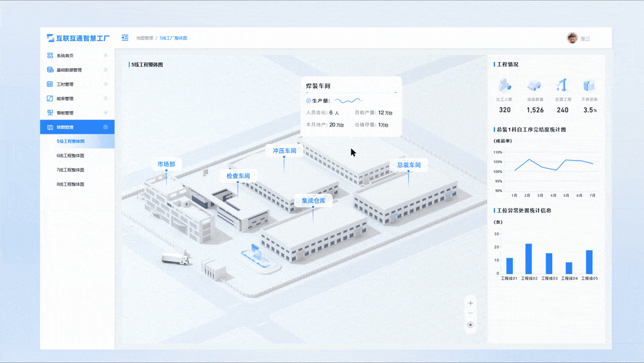Click the 5线工厂整体图 breadcrumb
This screenshot has width=644, height=363.
[x=174, y=38]
